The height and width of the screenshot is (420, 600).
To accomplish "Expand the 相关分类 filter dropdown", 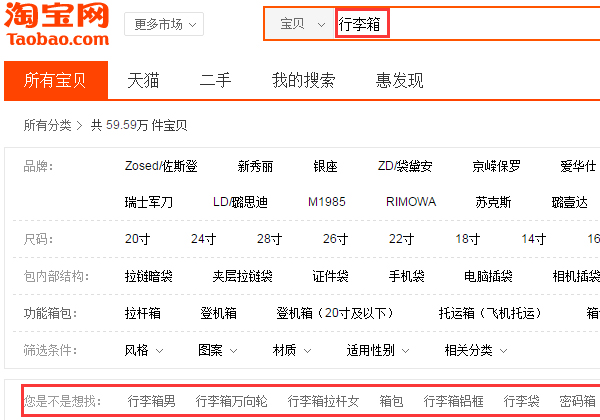I will (x=476, y=350).
